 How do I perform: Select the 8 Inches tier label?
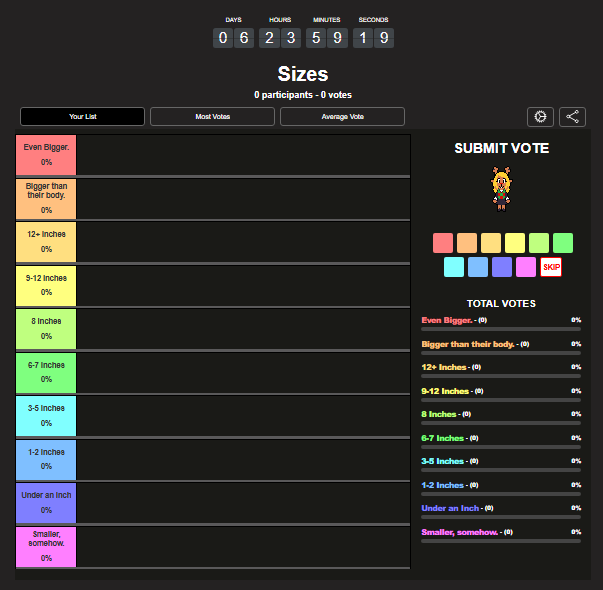pyautogui.click(x=46, y=329)
